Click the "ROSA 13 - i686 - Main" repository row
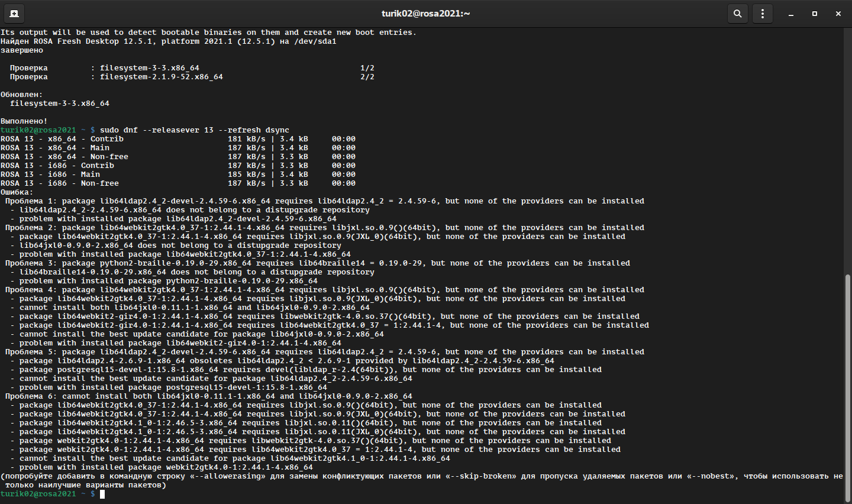This screenshot has width=852, height=504. click(x=178, y=175)
